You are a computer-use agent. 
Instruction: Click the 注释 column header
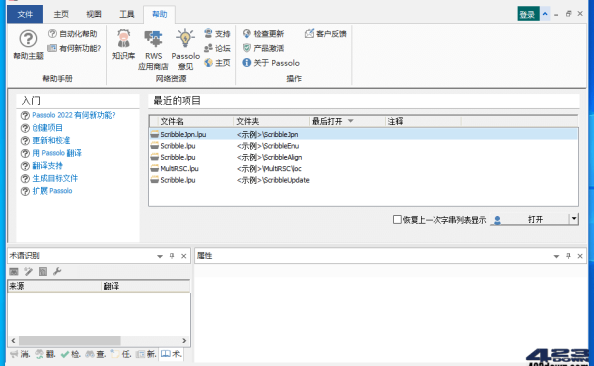[423, 121]
